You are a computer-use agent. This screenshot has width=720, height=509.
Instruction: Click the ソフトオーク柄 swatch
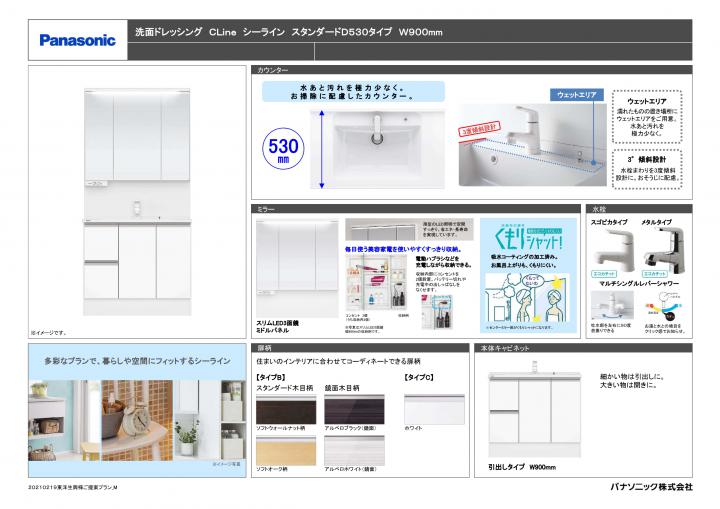click(x=286, y=451)
